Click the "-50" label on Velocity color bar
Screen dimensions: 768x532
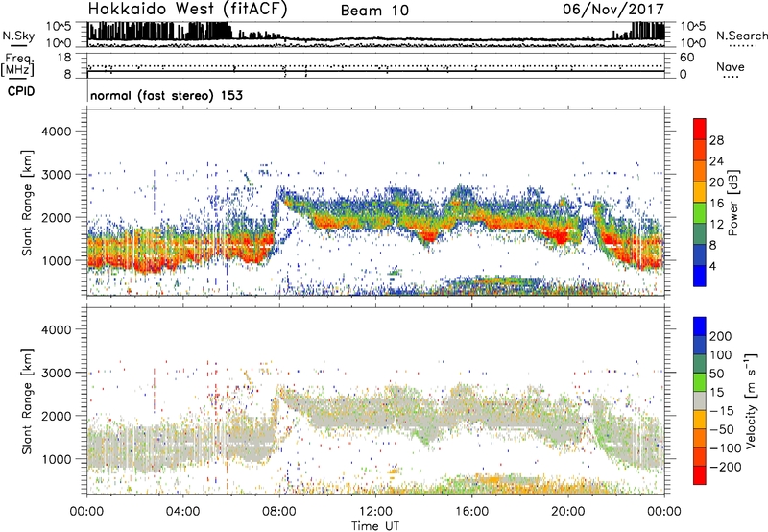click(722, 429)
